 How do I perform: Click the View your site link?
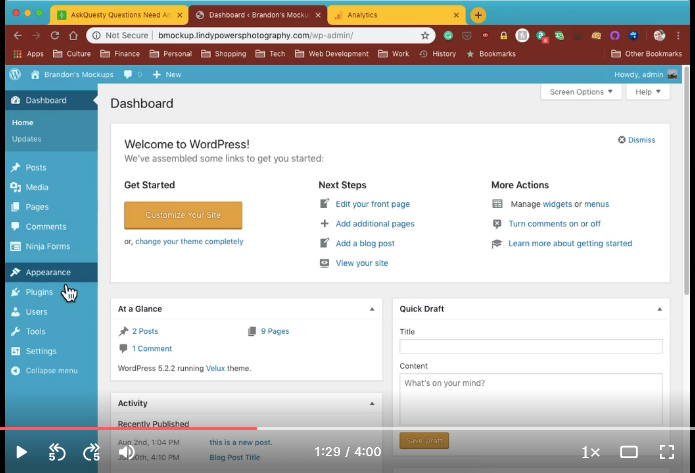click(362, 263)
